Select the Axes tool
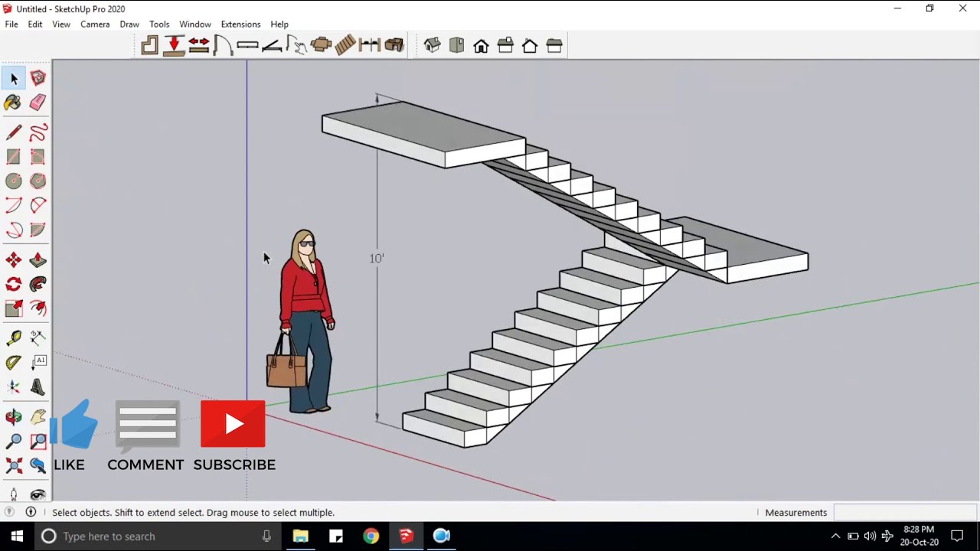 pyautogui.click(x=14, y=387)
